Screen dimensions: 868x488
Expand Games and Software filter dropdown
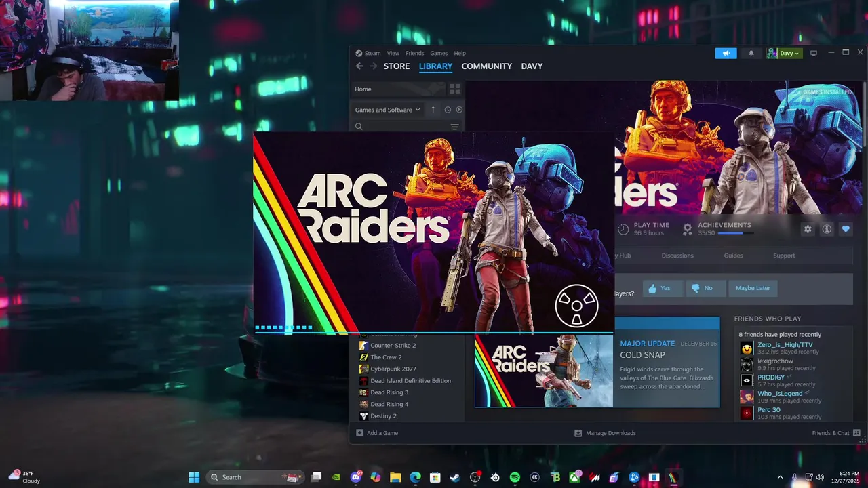click(387, 110)
